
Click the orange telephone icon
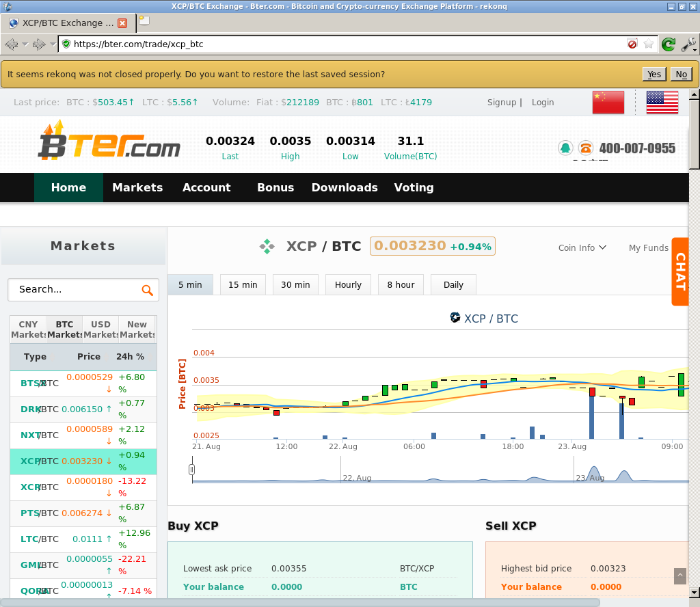[586, 148]
